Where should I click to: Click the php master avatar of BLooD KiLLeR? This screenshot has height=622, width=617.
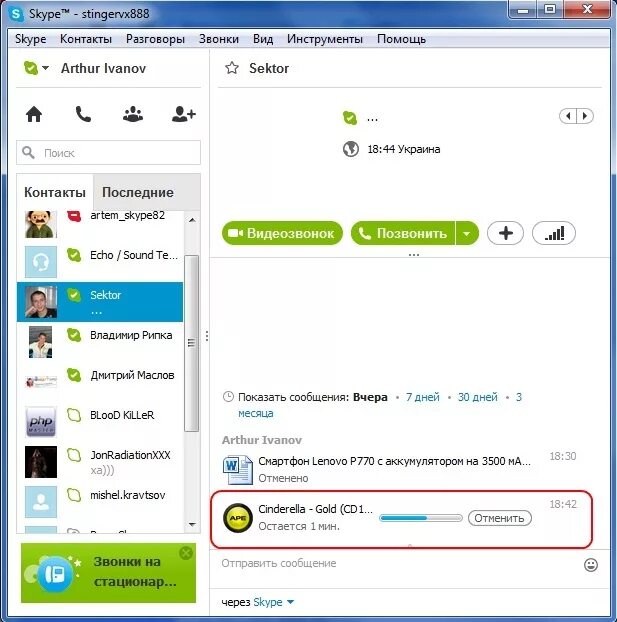coord(40,422)
